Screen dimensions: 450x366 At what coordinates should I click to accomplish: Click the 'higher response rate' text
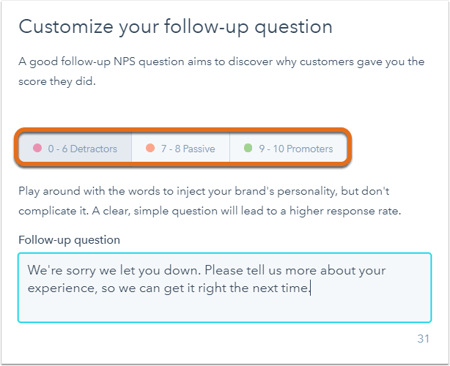345,211
